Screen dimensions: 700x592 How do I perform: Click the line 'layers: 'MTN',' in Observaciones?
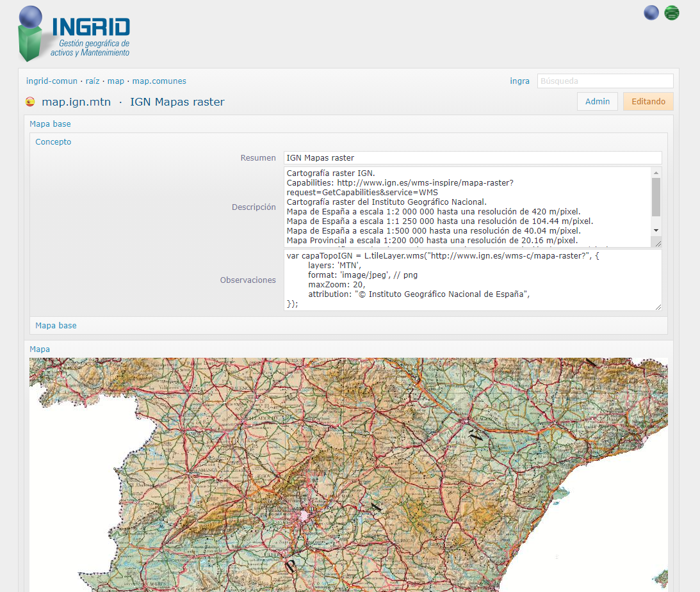pyautogui.click(x=334, y=266)
